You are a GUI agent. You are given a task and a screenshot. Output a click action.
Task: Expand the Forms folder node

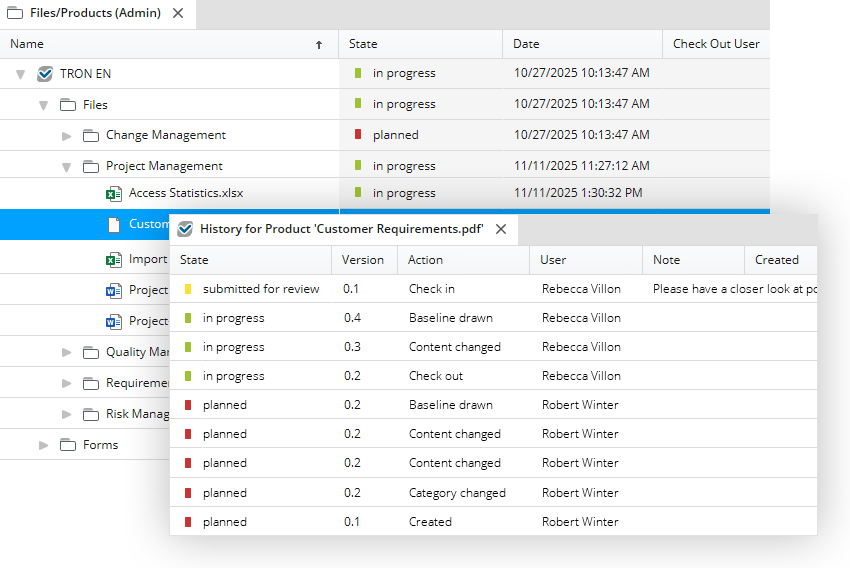click(x=43, y=445)
